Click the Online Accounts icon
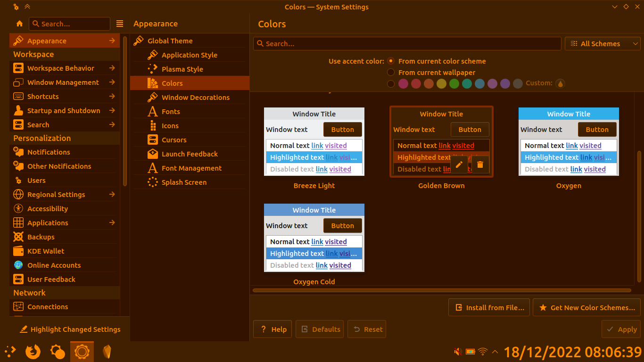The image size is (644, 362). point(18,265)
